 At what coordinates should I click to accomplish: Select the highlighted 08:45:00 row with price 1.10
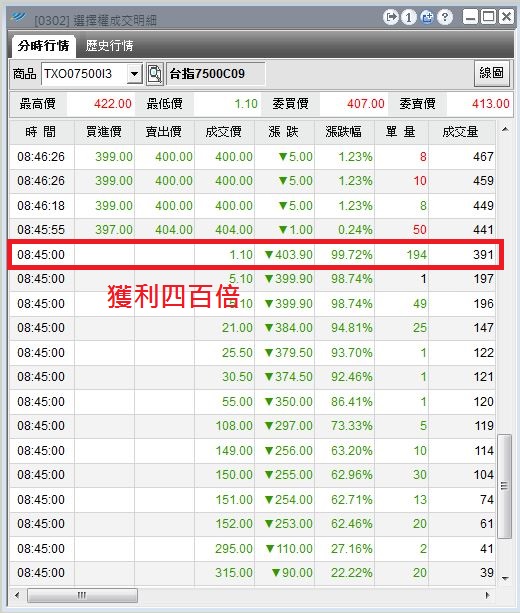point(256,255)
